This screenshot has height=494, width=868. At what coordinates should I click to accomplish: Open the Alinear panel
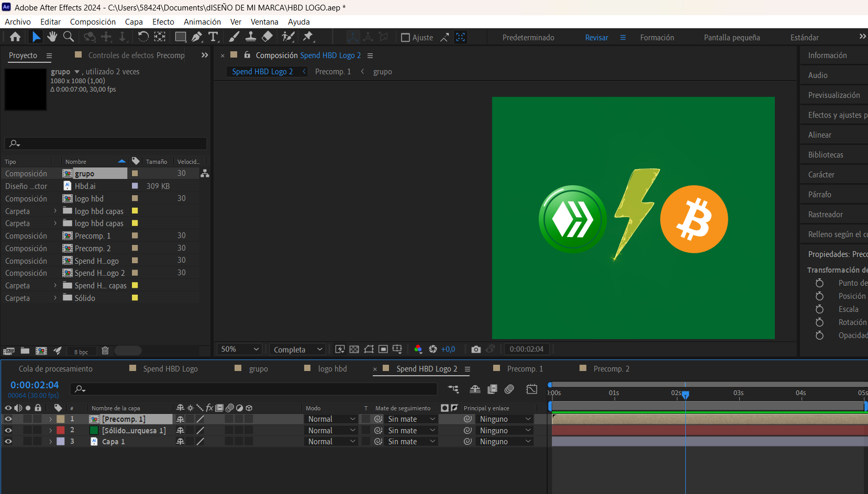pos(819,135)
